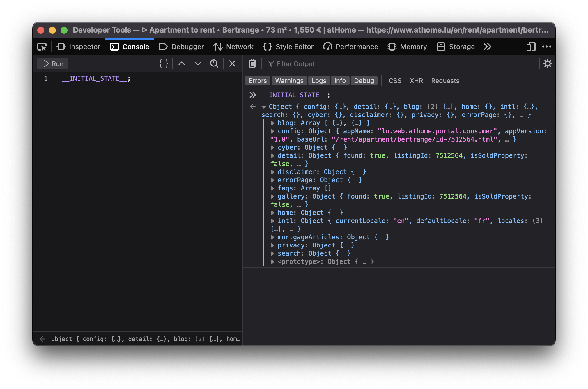Run the code in the editor pane

click(x=52, y=63)
